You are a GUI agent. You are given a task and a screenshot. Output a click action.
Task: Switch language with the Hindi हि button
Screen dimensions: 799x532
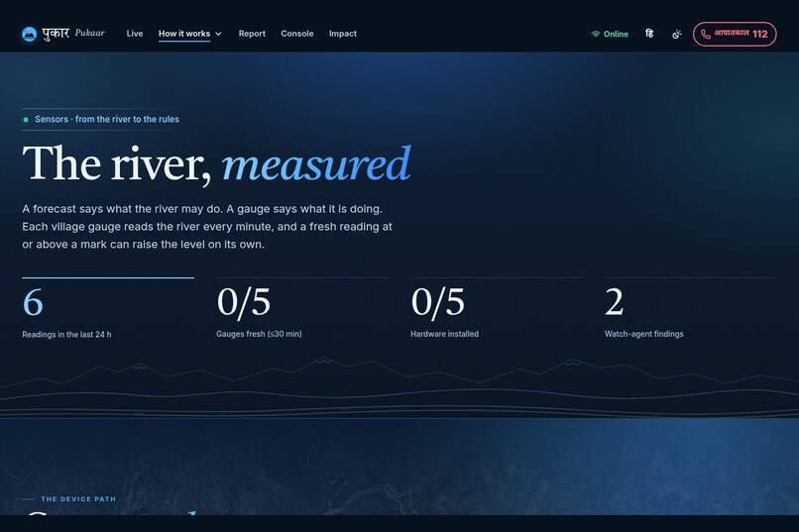(649, 34)
